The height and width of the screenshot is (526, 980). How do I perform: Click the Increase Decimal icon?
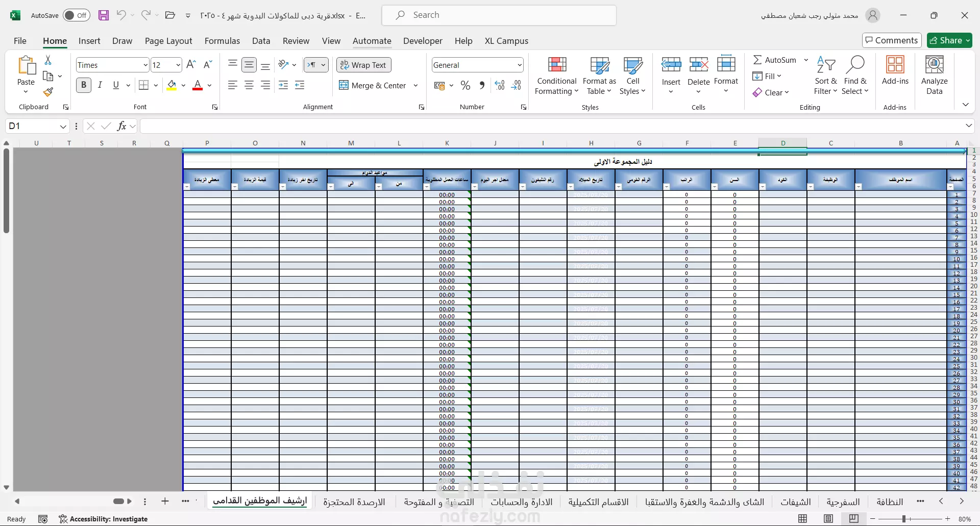click(500, 85)
